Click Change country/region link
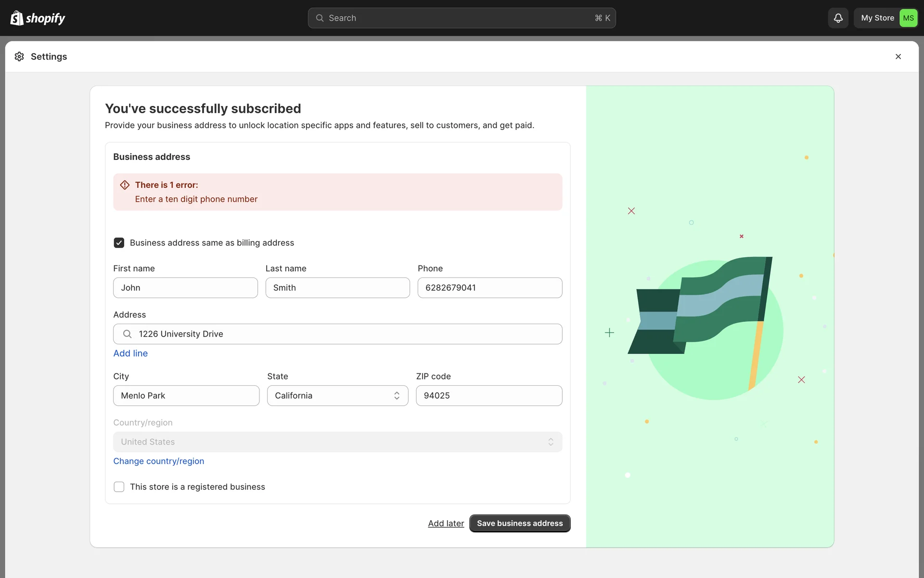 point(158,461)
